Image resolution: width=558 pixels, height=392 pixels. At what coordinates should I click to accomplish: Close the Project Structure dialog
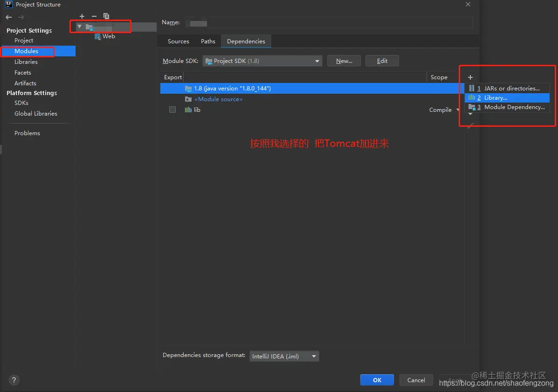(x=468, y=4)
